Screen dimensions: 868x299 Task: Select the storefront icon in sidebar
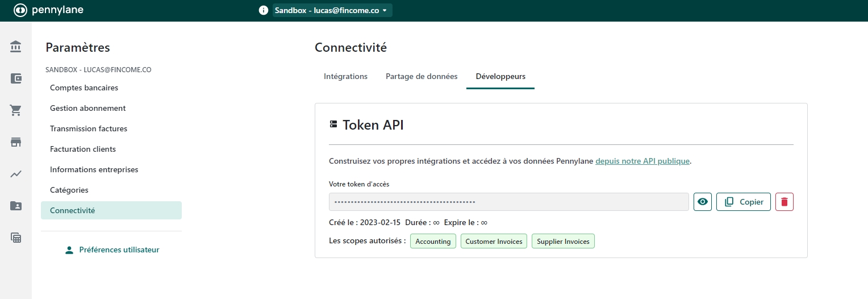pos(16,142)
